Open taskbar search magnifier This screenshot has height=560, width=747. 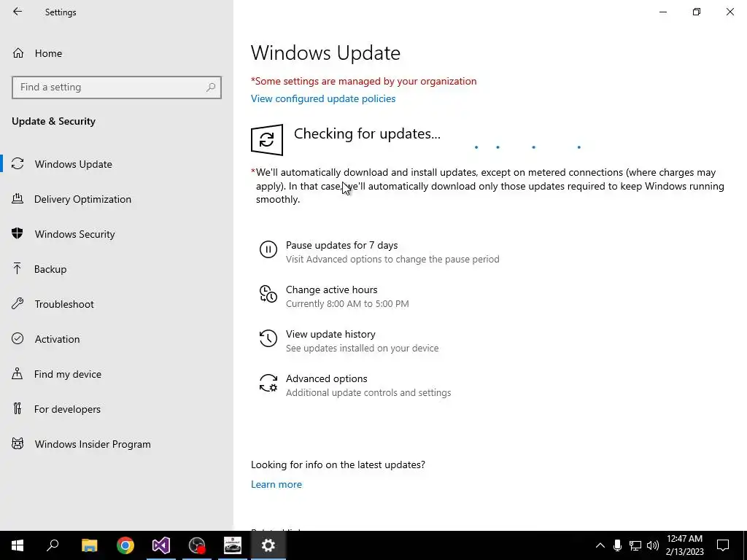[53, 545]
